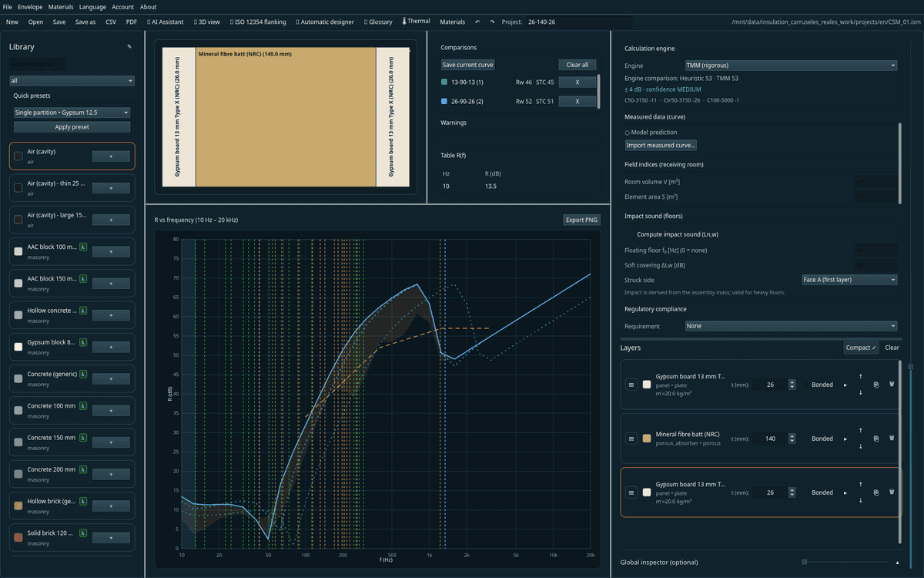924x578 pixels.
Task: Delete the last Gypsum board layer
Action: click(892, 492)
